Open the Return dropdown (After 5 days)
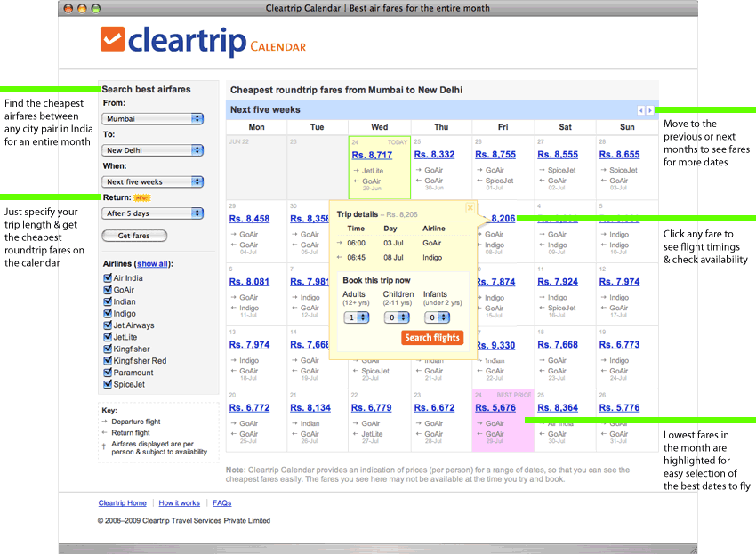 (153, 213)
